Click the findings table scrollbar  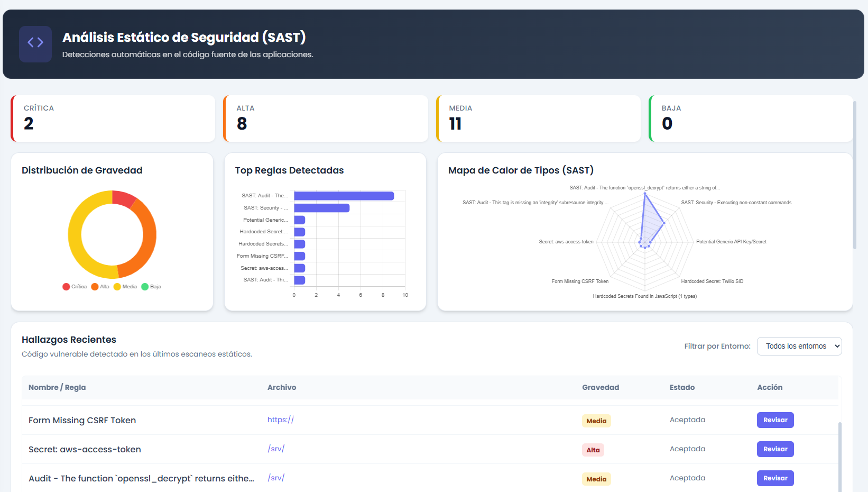[840, 457]
